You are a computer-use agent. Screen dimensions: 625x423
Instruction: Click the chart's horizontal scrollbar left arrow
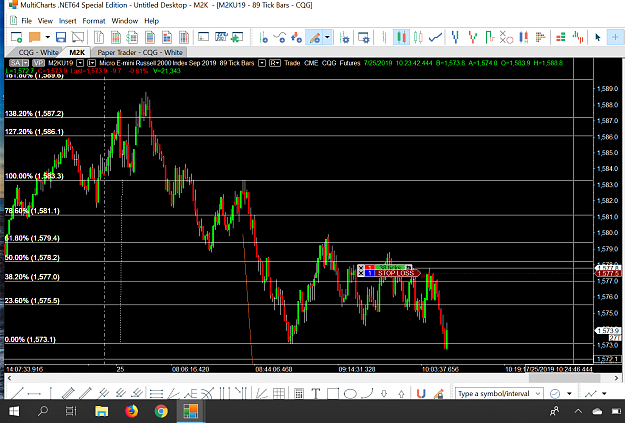click(x=9, y=378)
